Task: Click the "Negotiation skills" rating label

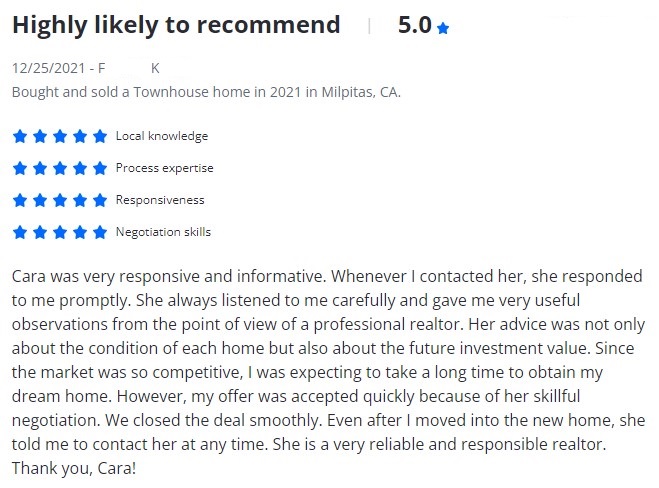Action: [163, 232]
